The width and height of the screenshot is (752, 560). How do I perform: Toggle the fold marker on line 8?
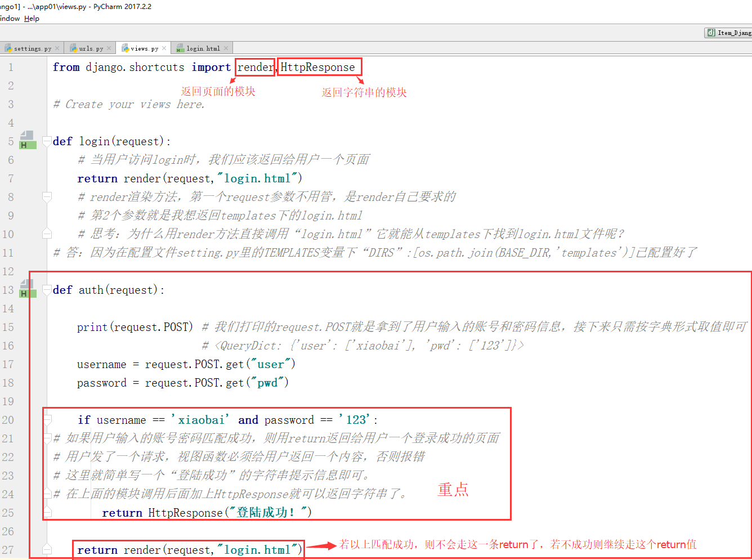[47, 197]
